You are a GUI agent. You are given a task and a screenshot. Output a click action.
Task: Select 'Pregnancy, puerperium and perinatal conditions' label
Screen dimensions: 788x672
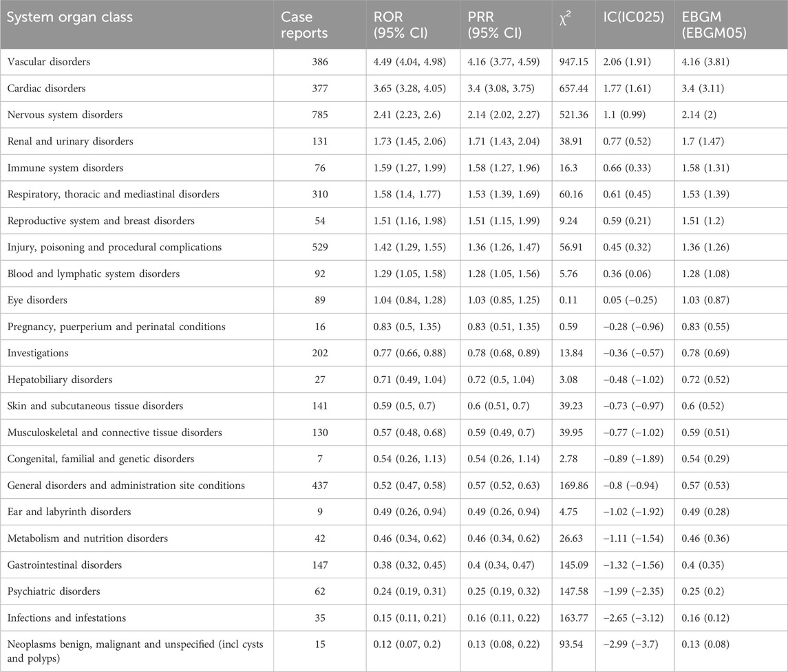[116, 327]
